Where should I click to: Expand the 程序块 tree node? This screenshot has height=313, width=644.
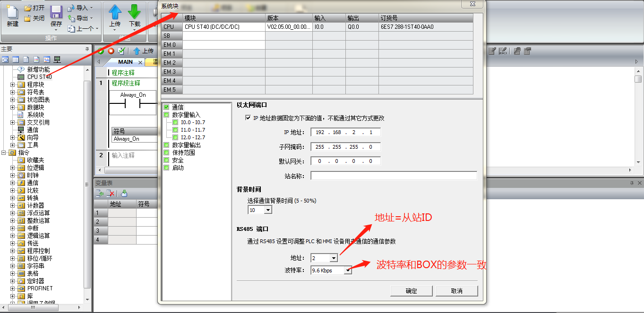[x=13, y=85]
